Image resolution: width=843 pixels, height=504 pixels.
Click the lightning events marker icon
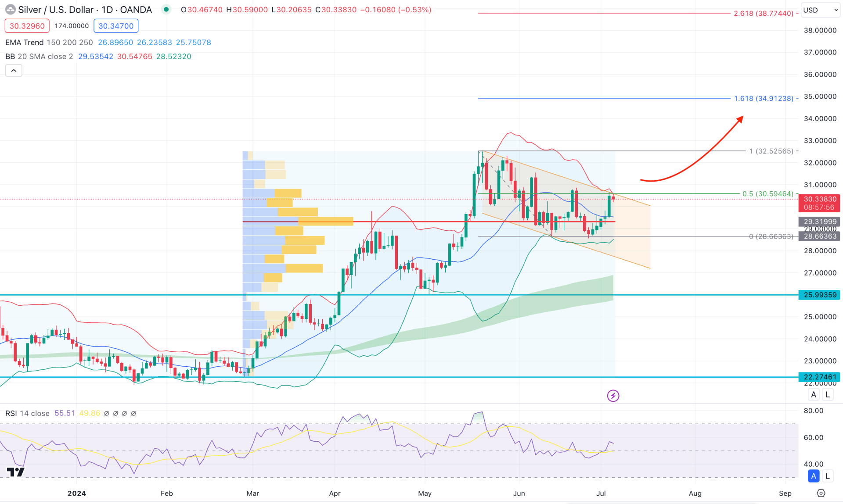tap(613, 396)
